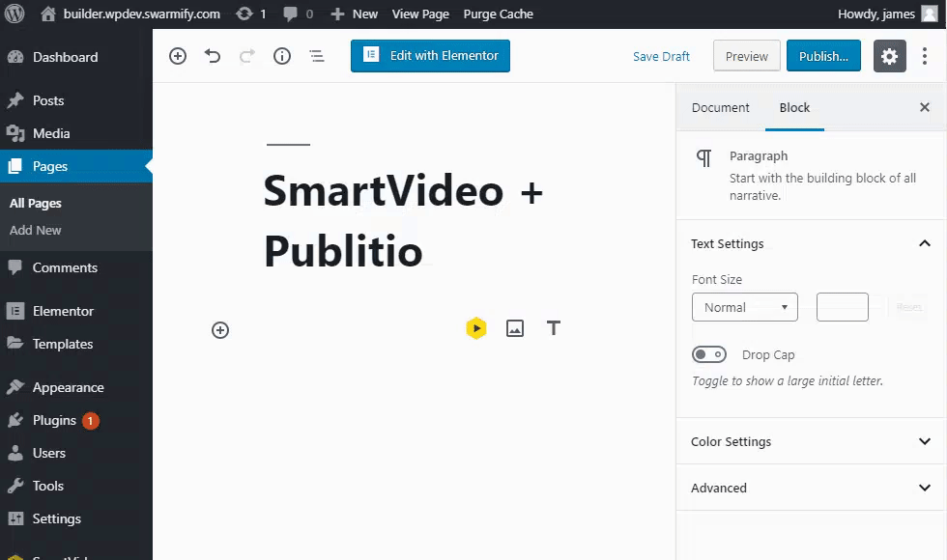Expand the Advanced panel
Image resolution: width=947 pixels, height=560 pixels.
click(x=811, y=488)
